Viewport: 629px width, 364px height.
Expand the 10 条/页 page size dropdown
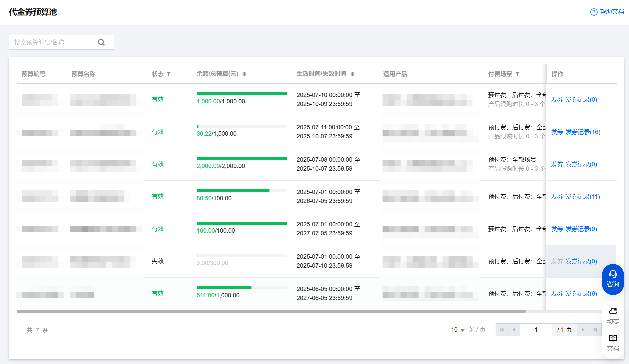pos(458,330)
